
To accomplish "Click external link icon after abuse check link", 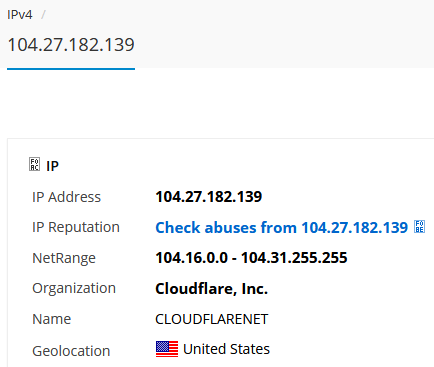I will (x=419, y=227).
